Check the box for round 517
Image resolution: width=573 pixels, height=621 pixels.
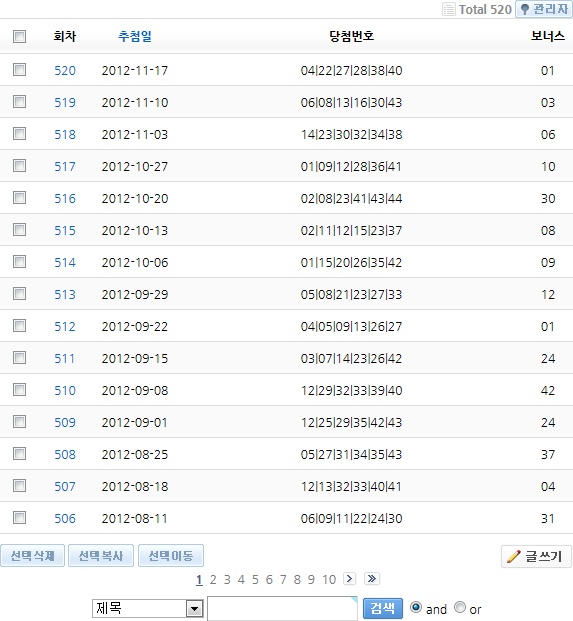pos(19,166)
